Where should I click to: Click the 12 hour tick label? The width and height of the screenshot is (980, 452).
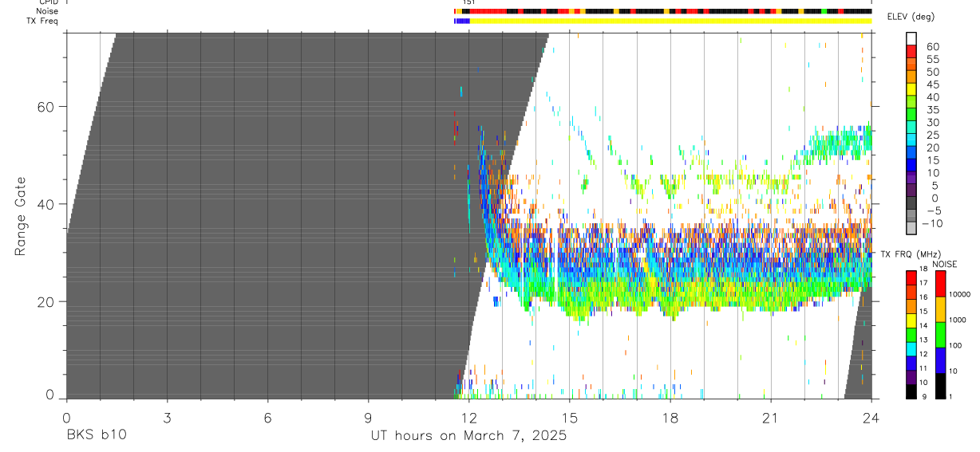click(x=468, y=418)
